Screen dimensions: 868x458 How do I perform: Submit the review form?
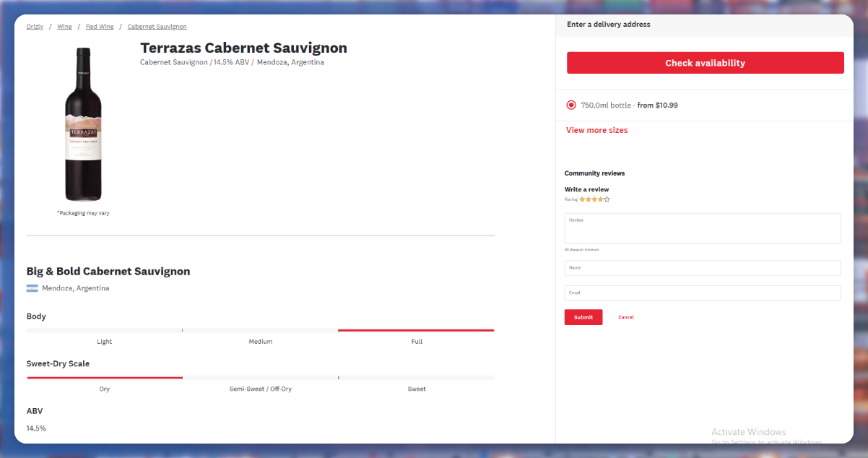pyautogui.click(x=583, y=317)
